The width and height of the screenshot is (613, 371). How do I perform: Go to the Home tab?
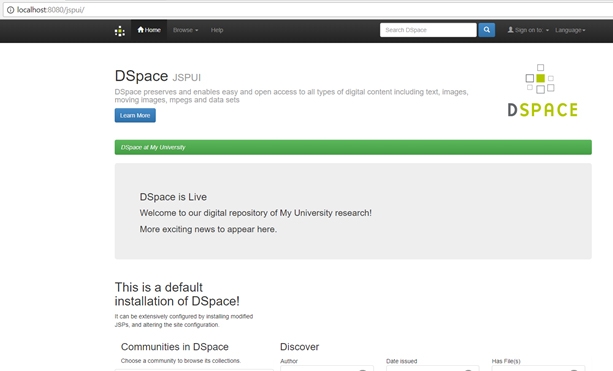(149, 30)
